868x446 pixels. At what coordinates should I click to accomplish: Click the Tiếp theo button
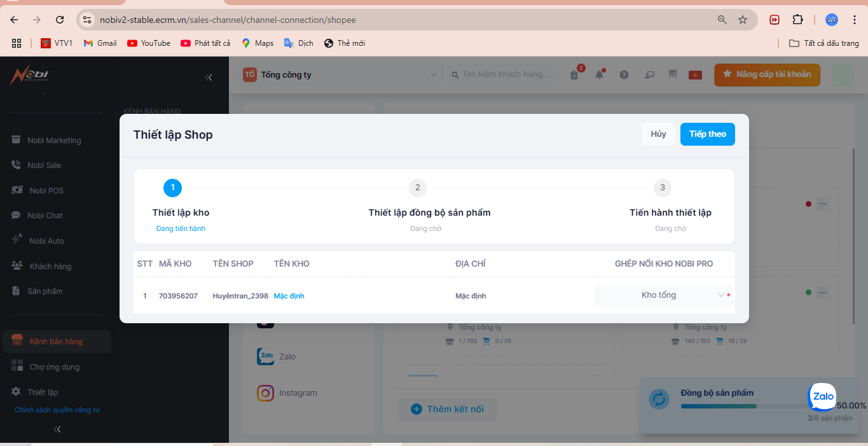(x=707, y=134)
